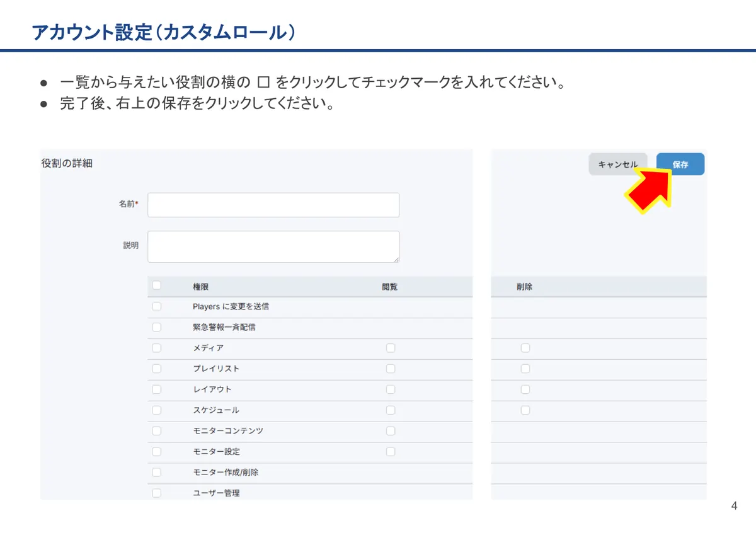Screen dimensions: 756x535
Task: Focus the 名前 input field
Action: tap(273, 205)
